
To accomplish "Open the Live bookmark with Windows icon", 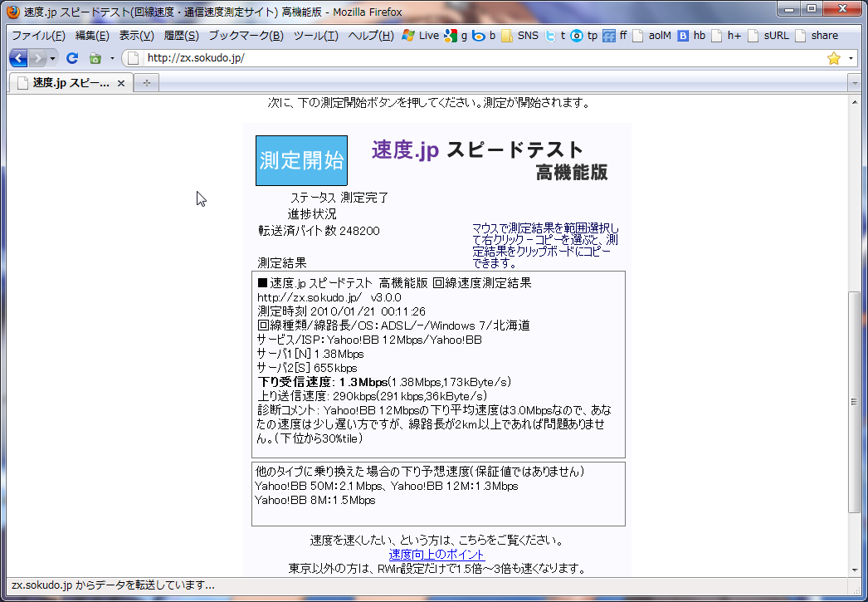I will (x=421, y=36).
